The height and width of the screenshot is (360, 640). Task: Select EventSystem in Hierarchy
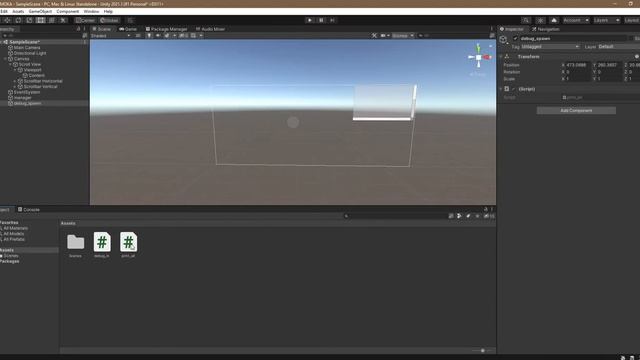point(27,92)
